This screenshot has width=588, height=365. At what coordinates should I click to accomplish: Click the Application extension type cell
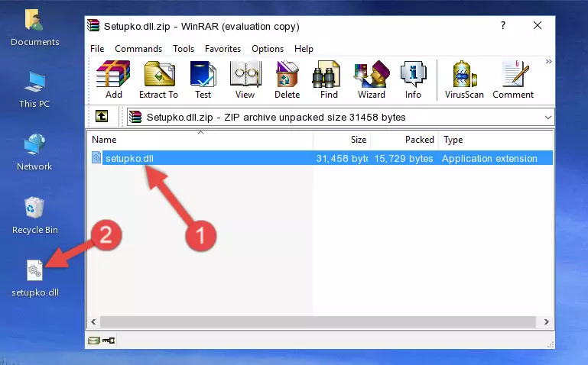click(x=489, y=159)
